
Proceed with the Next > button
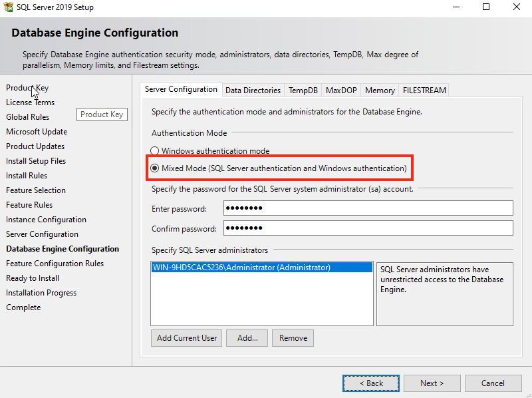[x=432, y=383]
